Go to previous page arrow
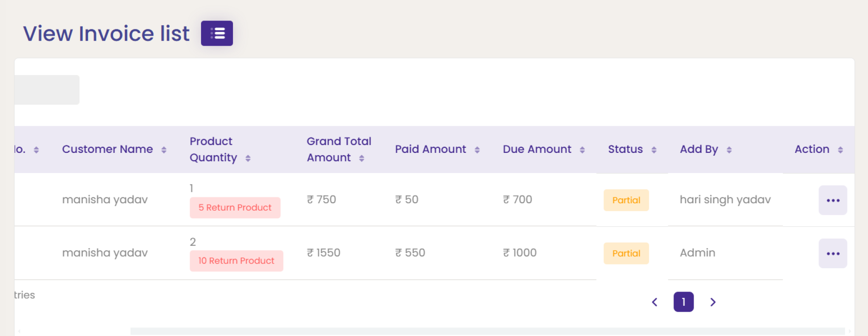868x336 pixels. [x=655, y=302]
